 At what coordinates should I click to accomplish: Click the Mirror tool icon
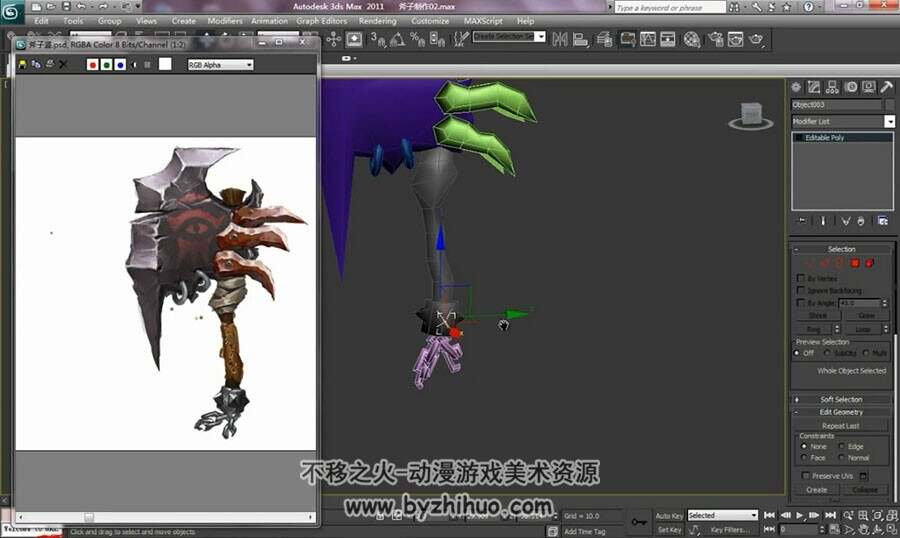(560, 39)
